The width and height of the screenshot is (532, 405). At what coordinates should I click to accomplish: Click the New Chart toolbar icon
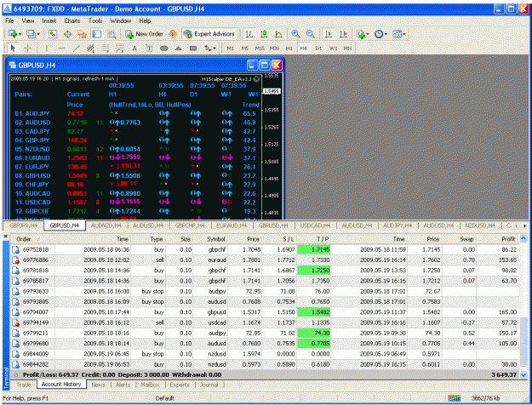point(13,34)
